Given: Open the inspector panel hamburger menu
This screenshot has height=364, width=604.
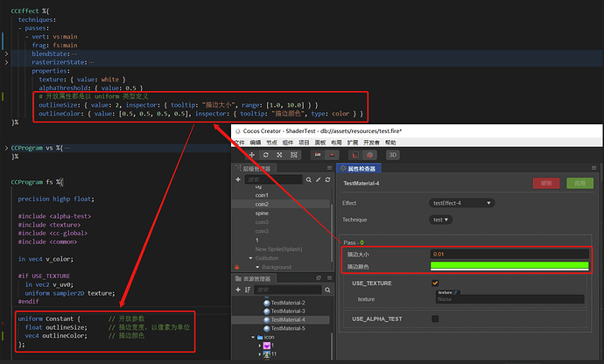Looking at the screenshot, I should pos(593,168).
